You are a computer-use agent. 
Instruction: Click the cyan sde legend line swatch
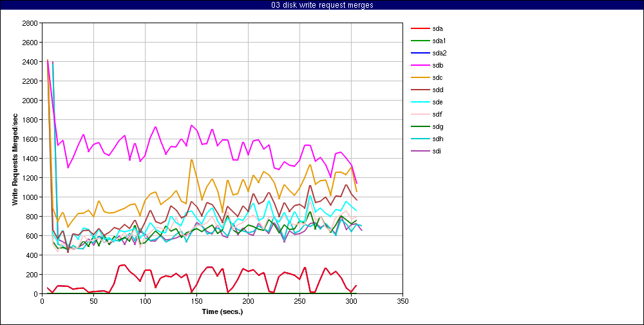pyautogui.click(x=419, y=103)
